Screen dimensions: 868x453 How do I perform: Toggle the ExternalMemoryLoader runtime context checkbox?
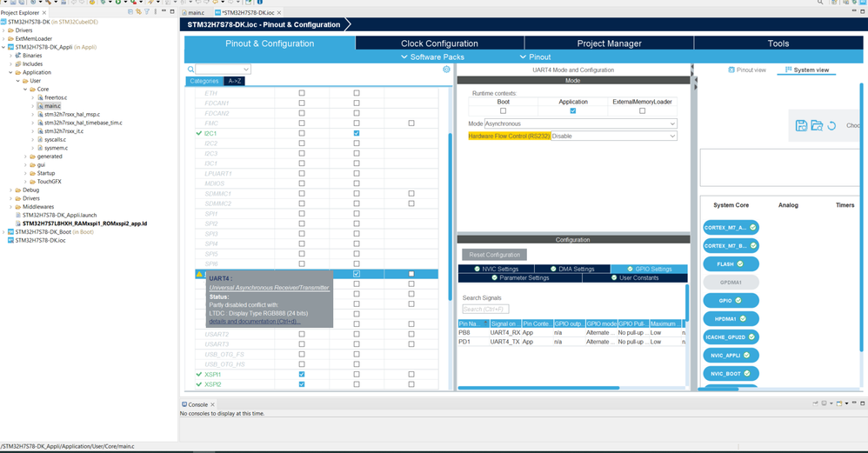point(642,110)
